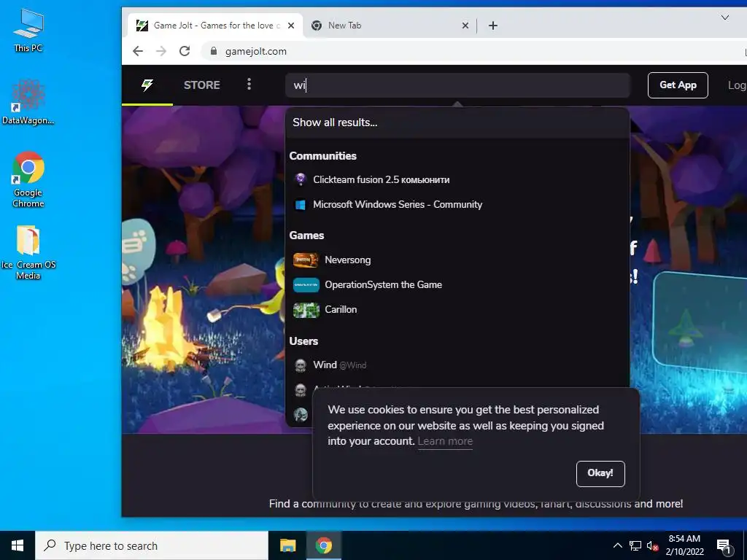Viewport: 747px width, 560px height.
Task: Select the DataWagon desktop shortcut
Action: pos(28,102)
